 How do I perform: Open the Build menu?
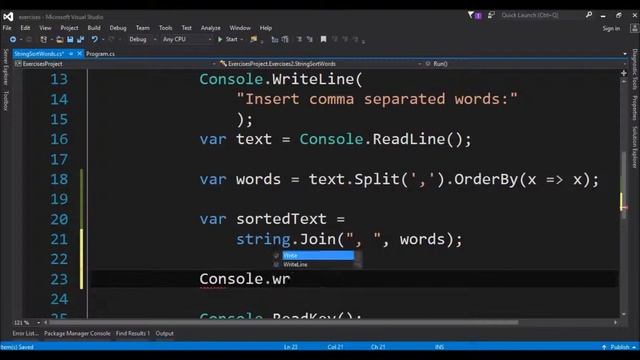coord(94,28)
